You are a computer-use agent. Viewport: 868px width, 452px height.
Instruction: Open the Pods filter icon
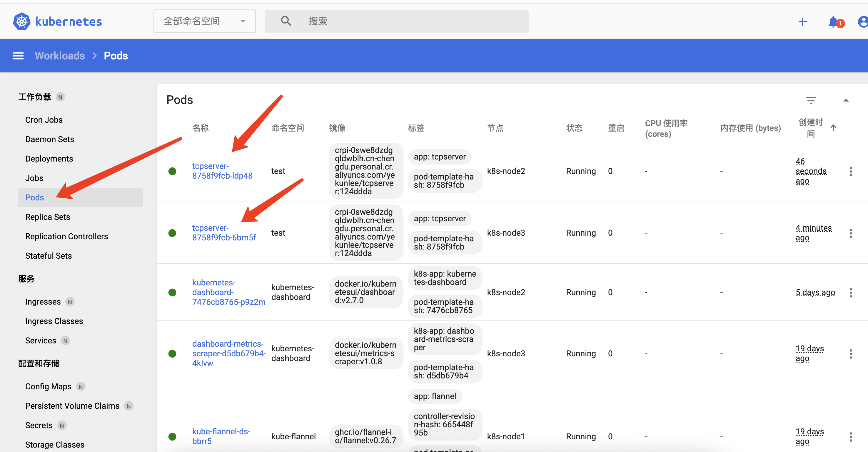pos(810,100)
